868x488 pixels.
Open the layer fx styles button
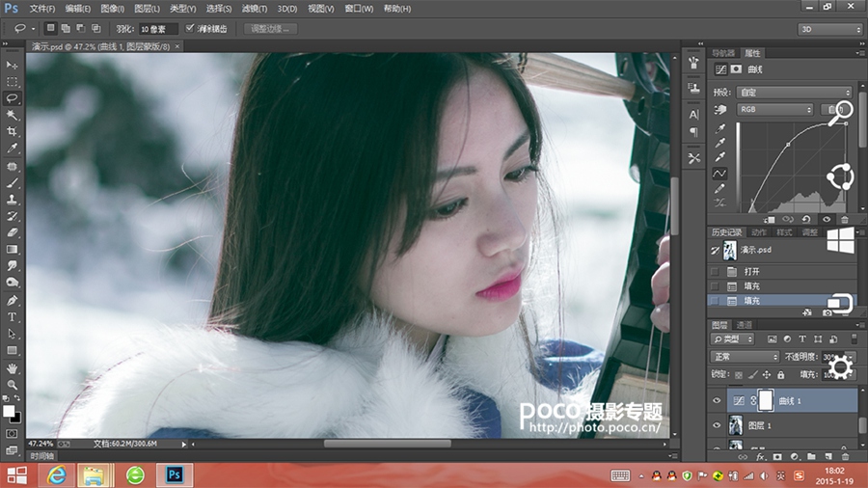click(x=761, y=456)
